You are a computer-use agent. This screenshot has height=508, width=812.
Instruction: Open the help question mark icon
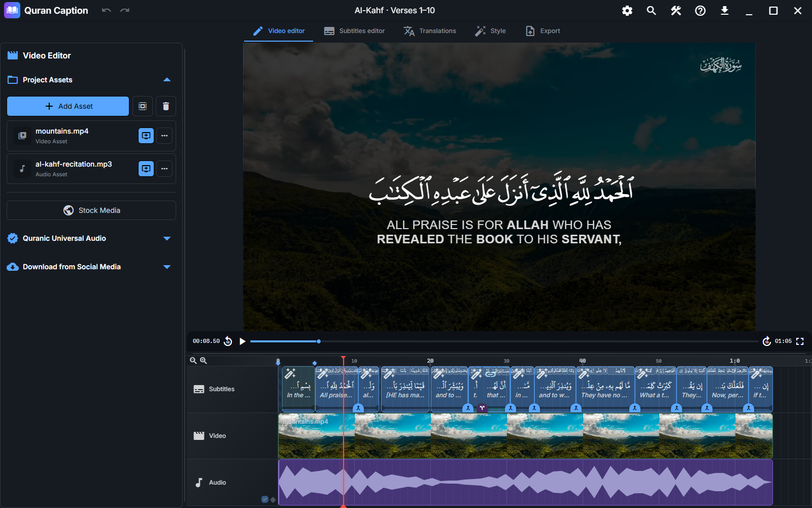tap(700, 11)
